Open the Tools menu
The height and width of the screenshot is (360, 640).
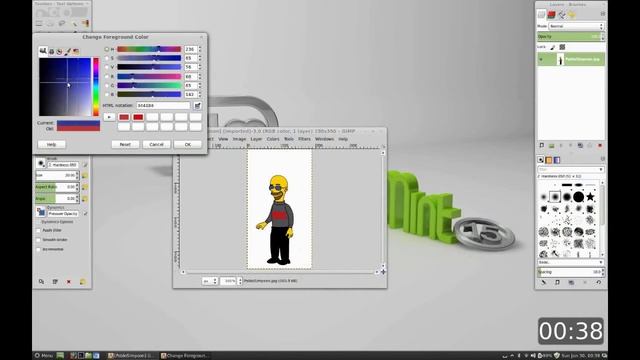coord(289,139)
